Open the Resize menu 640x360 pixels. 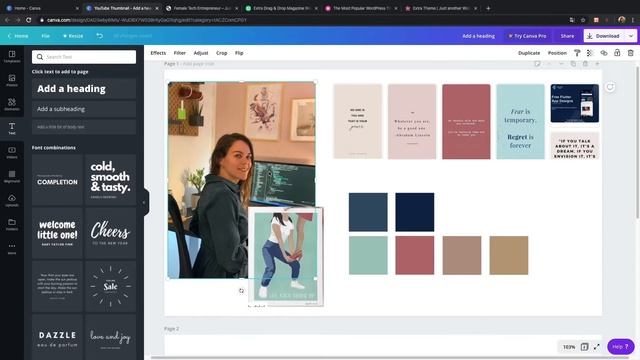73,36
